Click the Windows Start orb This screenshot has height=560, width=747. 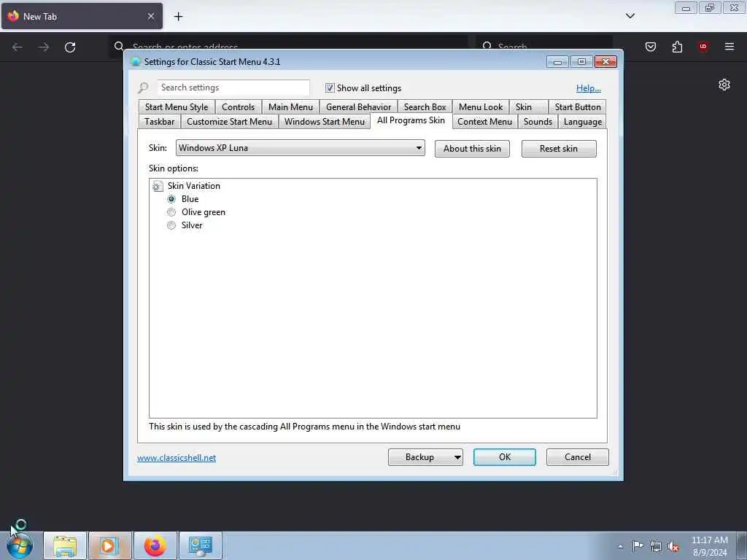click(20, 545)
